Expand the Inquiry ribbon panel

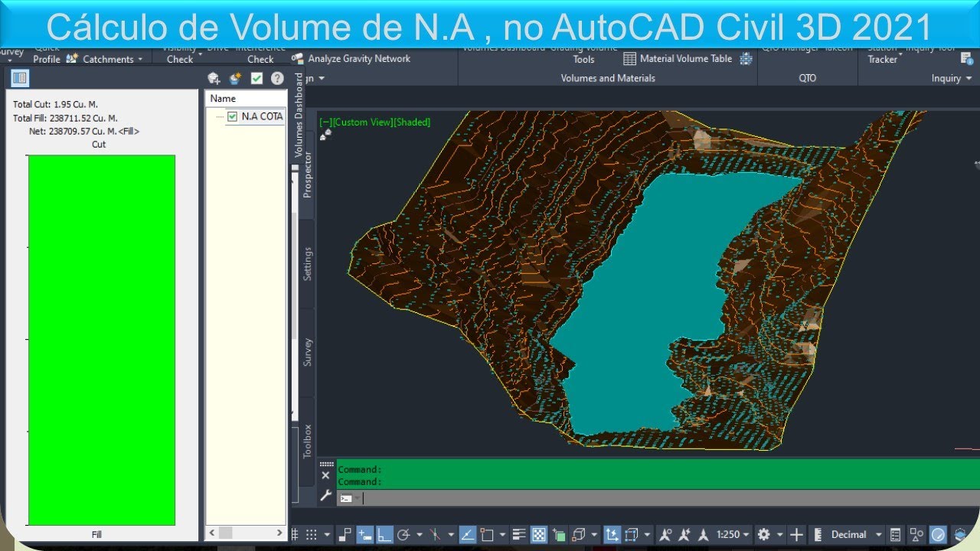pyautogui.click(x=952, y=78)
